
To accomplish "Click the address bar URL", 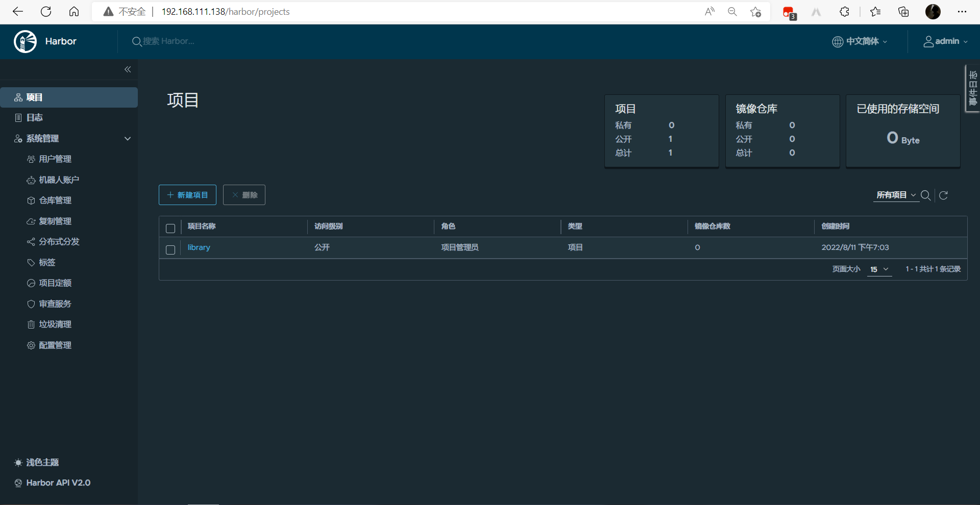I will (x=226, y=12).
